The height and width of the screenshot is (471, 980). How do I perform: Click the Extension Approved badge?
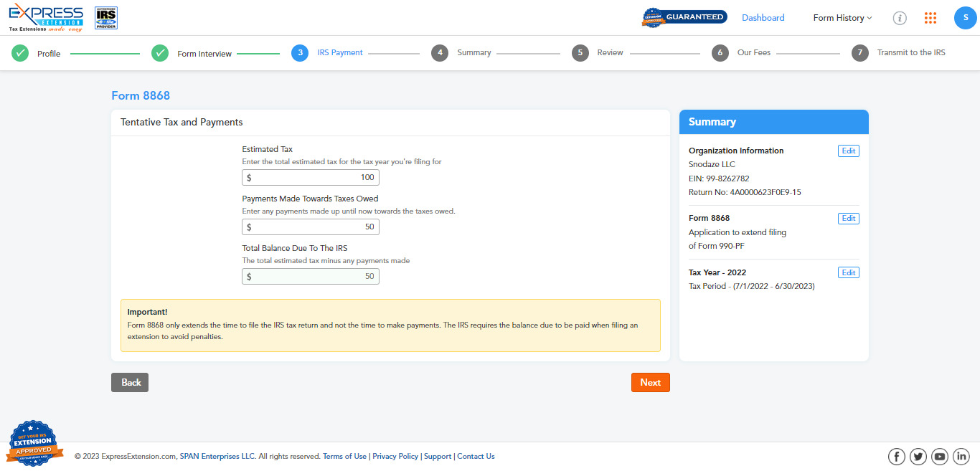[x=31, y=444]
